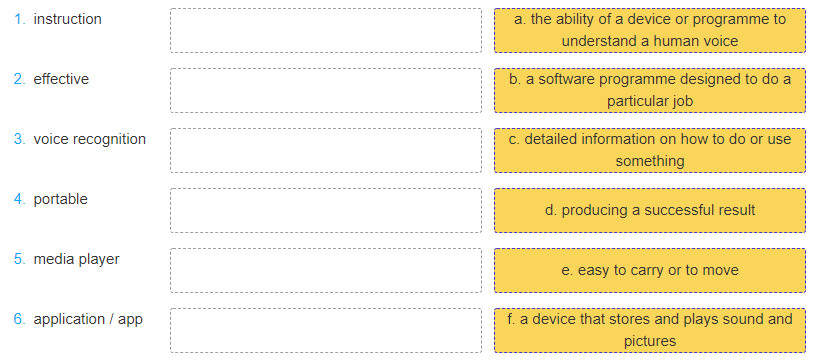
Task: Click the term voice recognition
Action: 90,139
